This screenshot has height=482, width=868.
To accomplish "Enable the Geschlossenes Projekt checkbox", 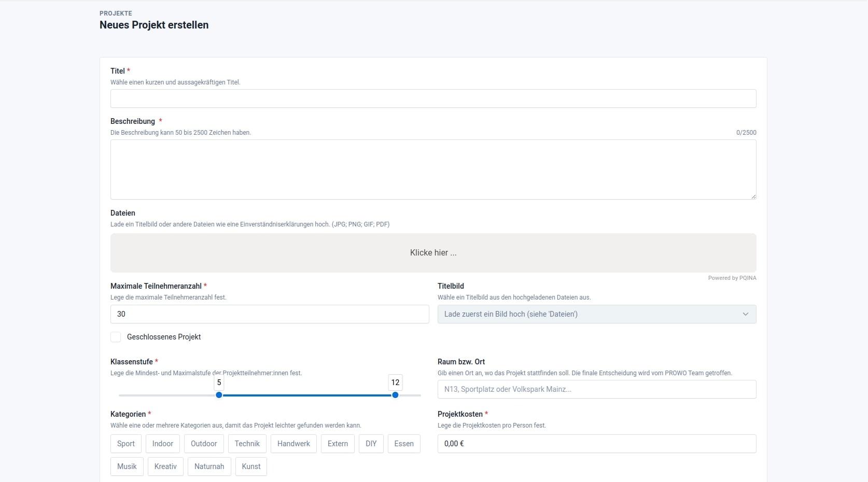I will click(116, 337).
